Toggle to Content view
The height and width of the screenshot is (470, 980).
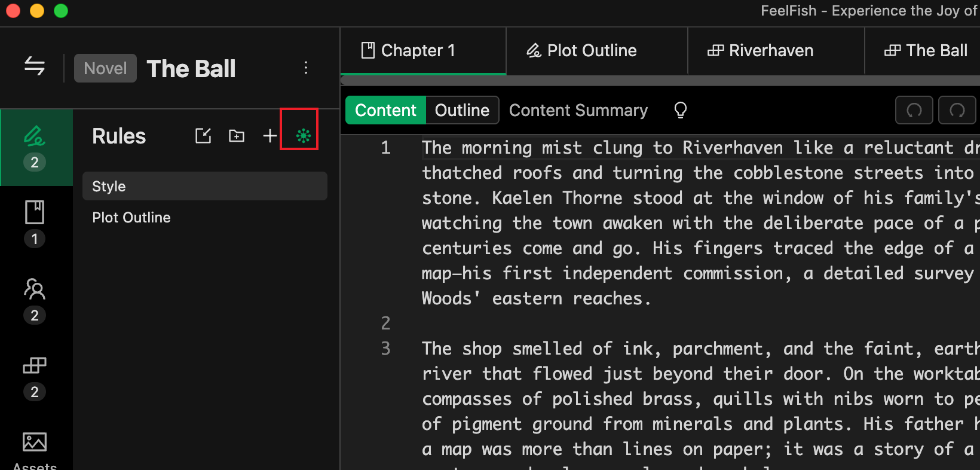click(x=385, y=111)
